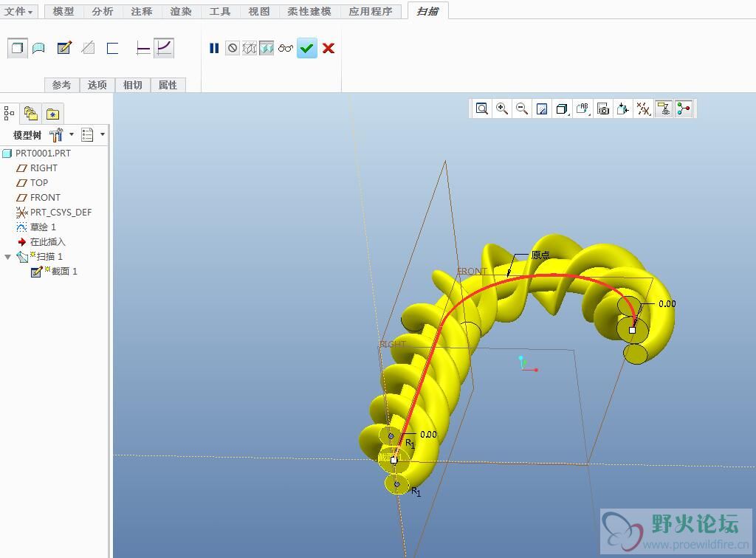
Task: Click the 在此插入 marker in the tree
Action: [x=41, y=242]
